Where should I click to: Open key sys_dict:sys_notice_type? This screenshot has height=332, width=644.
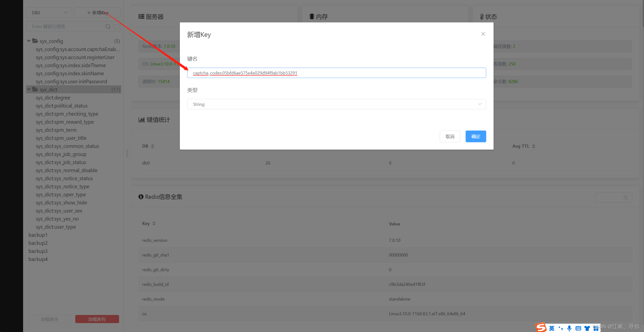[62, 186]
